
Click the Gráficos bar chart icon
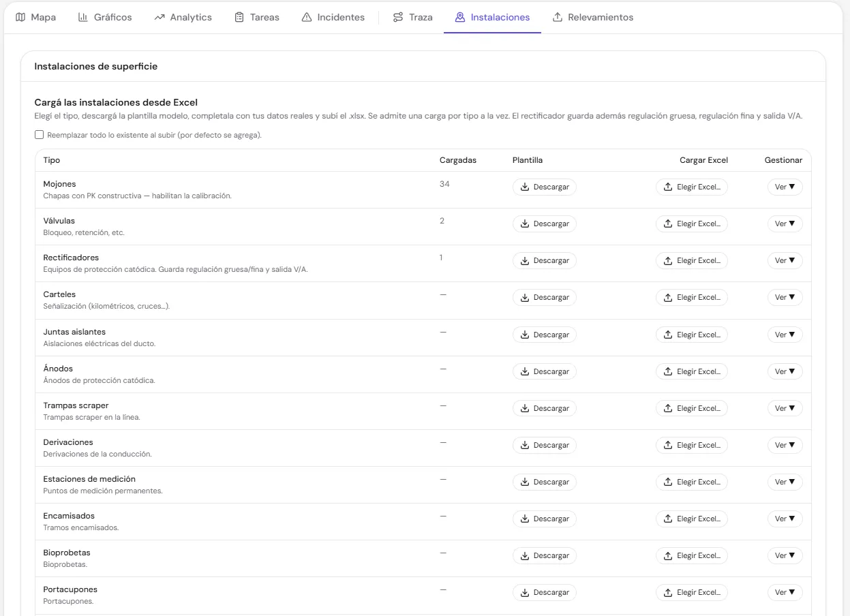pos(82,17)
